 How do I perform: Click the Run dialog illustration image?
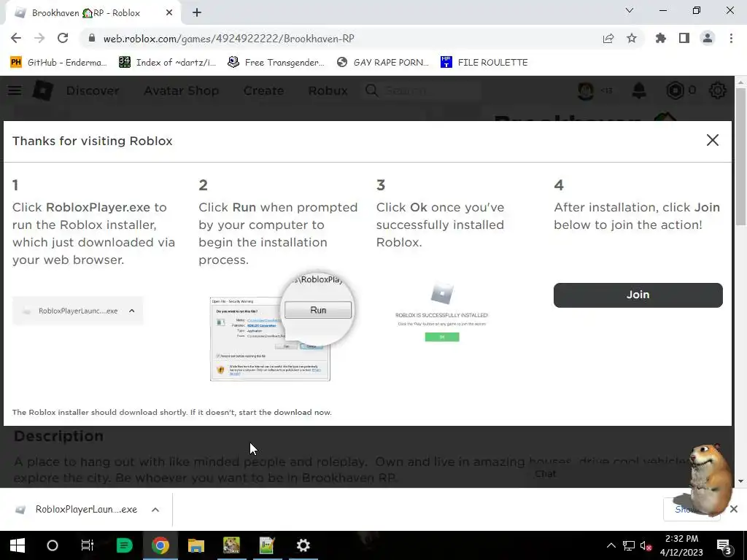click(x=282, y=327)
